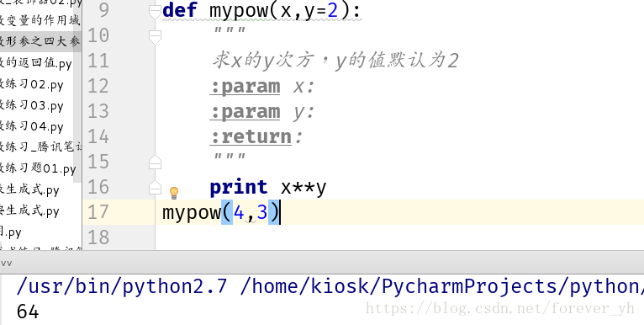Click the argument 3 in mypow call
The width and height of the screenshot is (644, 325).
(262, 212)
